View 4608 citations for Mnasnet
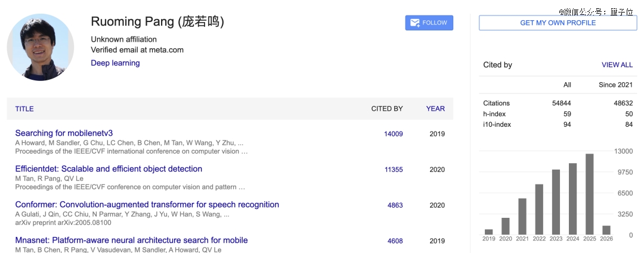The image size is (644, 253). pyautogui.click(x=395, y=241)
